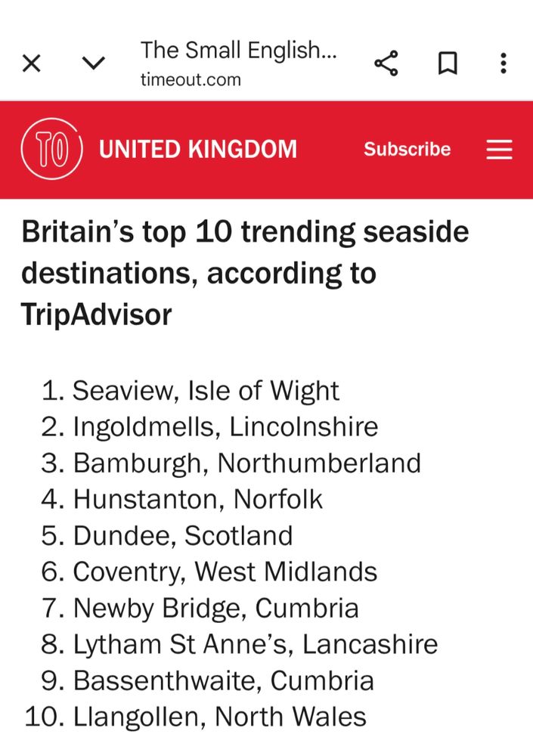Open the hamburger navigation menu

[499, 150]
